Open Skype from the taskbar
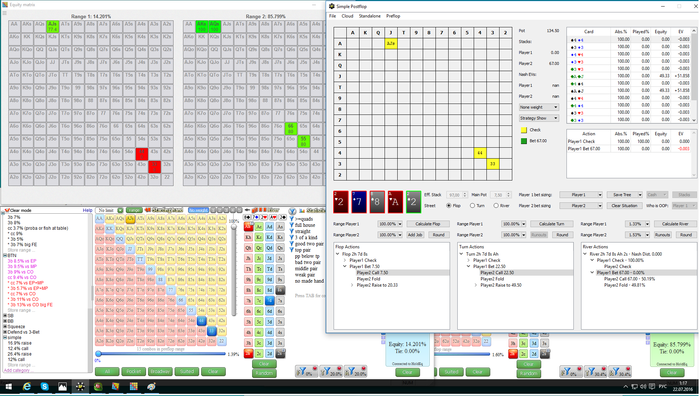 45,387
